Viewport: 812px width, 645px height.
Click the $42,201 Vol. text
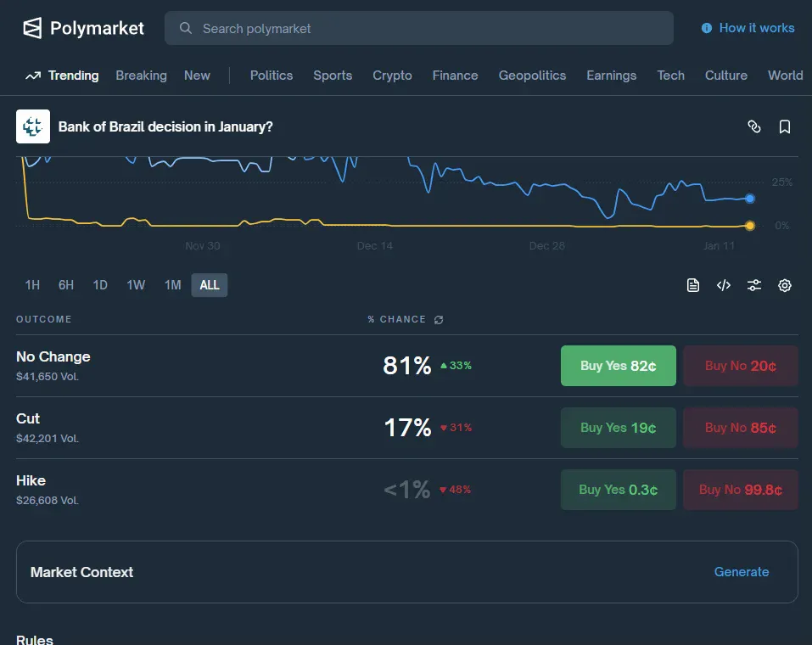[48, 439]
